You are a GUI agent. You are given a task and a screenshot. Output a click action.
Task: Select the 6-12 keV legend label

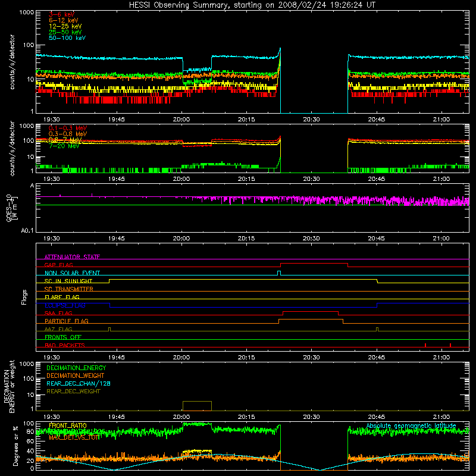tap(64, 20)
